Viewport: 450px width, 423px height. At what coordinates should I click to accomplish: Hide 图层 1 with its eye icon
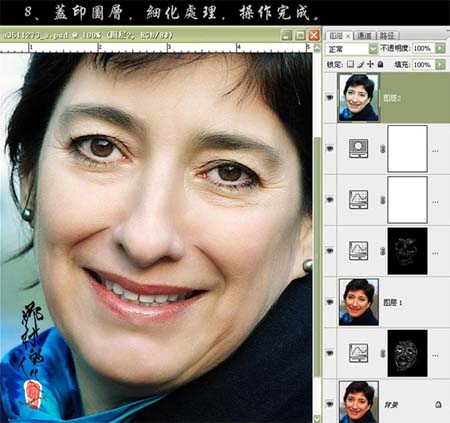330,302
